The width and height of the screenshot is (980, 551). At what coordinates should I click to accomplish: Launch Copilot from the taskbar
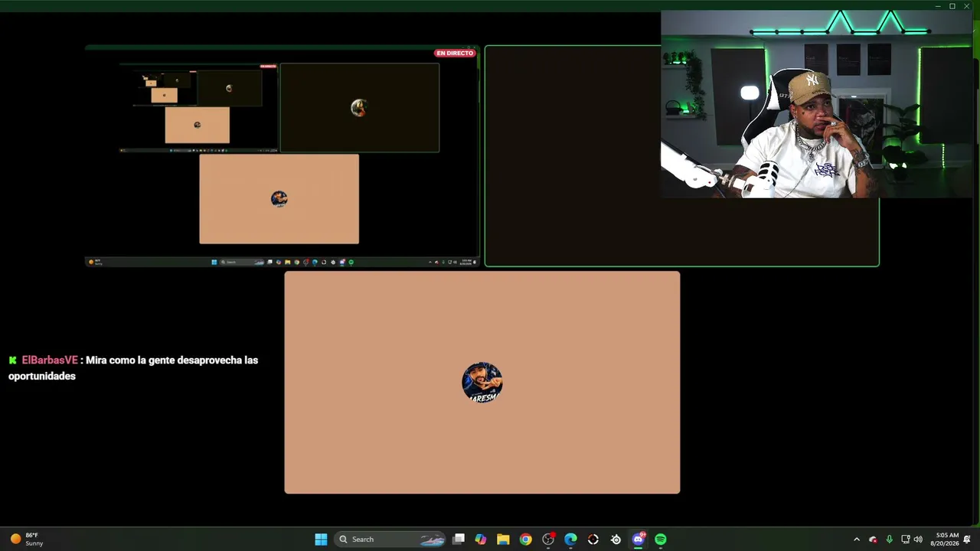[481, 540]
